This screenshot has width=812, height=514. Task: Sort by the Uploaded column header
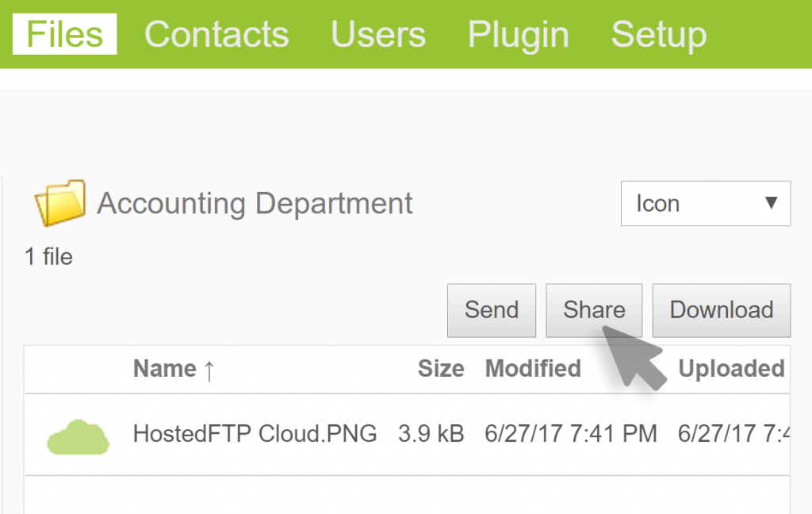[x=731, y=369]
